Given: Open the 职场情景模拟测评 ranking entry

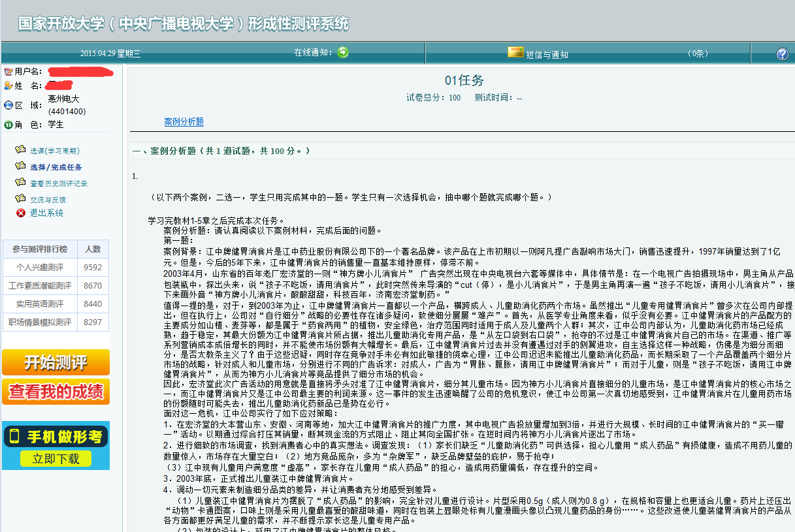Looking at the screenshot, I should tap(40, 322).
